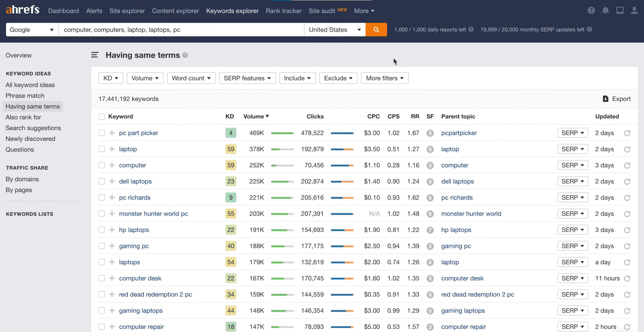
Task: Click SERP features count badge for 'hp laptops'
Action: click(430, 230)
